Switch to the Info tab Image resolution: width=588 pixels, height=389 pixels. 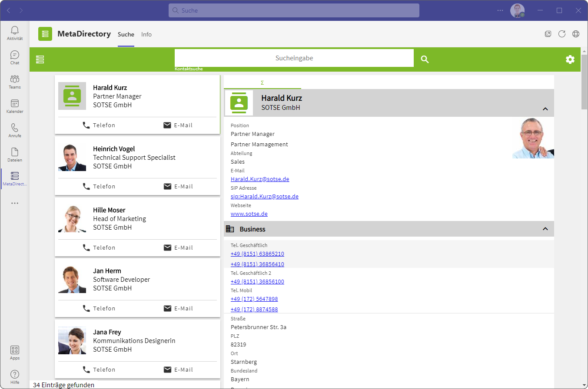[x=146, y=34]
